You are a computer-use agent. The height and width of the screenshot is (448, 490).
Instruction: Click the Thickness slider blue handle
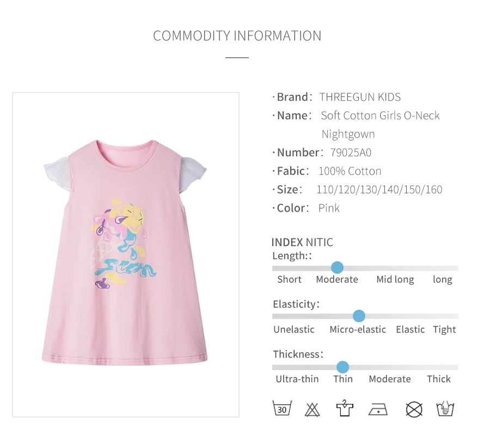pos(342,367)
